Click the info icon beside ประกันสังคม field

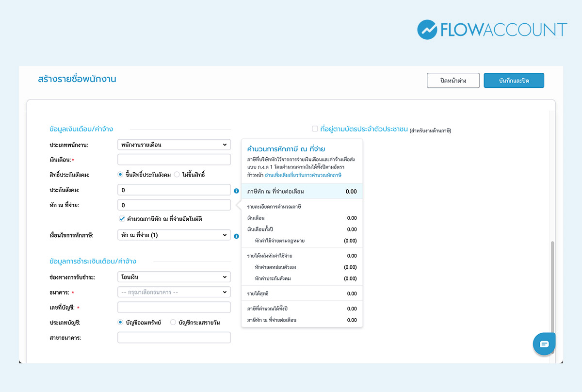coord(236,191)
